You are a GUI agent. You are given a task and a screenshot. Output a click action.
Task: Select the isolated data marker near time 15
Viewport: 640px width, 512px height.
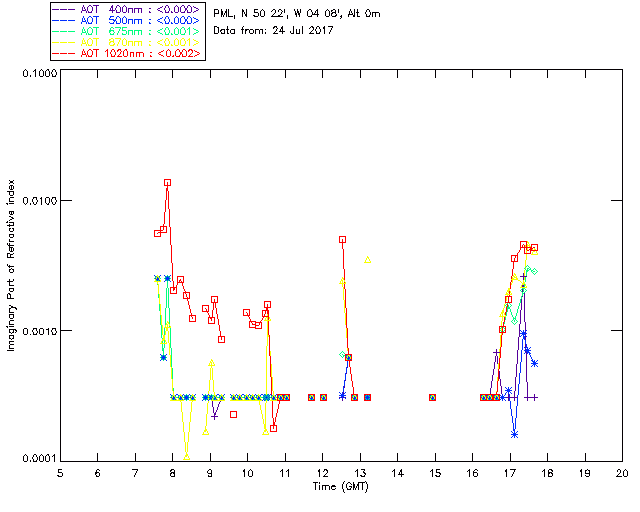[432, 397]
